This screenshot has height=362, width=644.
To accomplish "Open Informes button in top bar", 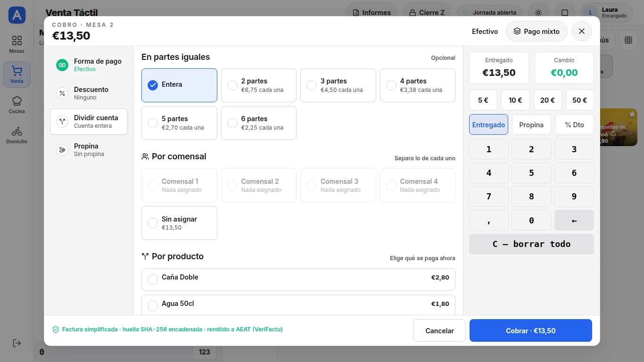I will (372, 13).
